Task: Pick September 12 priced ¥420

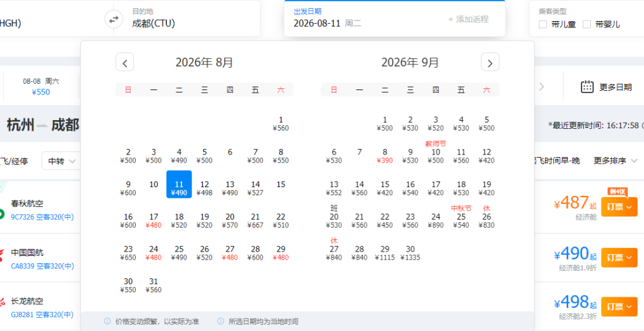Action: coord(487,156)
